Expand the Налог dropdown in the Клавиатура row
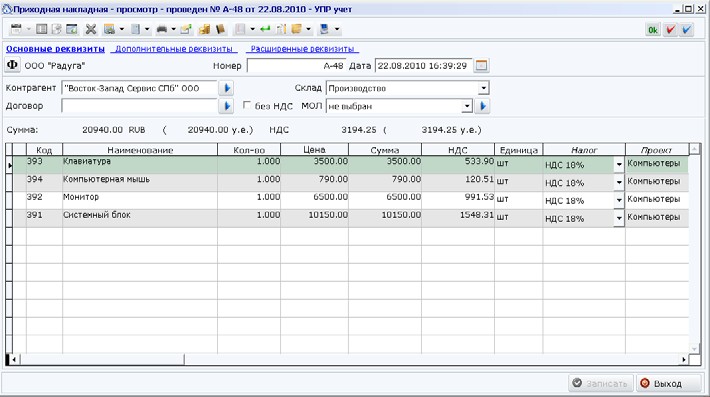This screenshot has width=710, height=397. (619, 165)
